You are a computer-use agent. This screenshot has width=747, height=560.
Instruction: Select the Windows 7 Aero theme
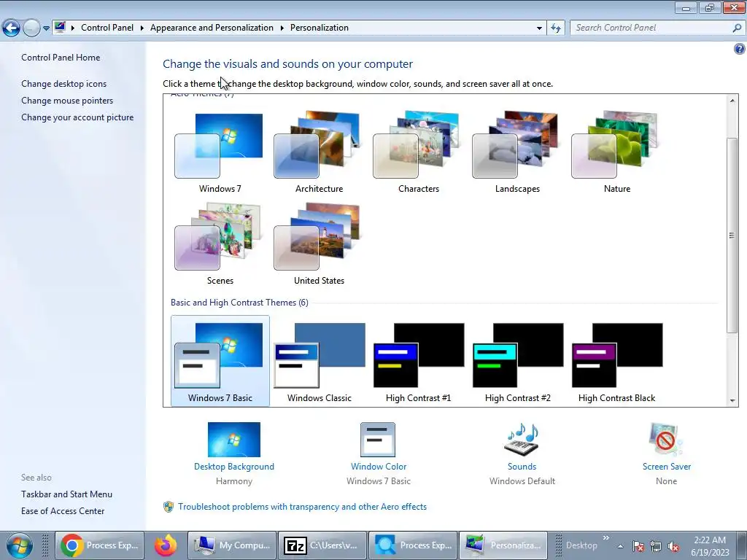tap(220, 152)
